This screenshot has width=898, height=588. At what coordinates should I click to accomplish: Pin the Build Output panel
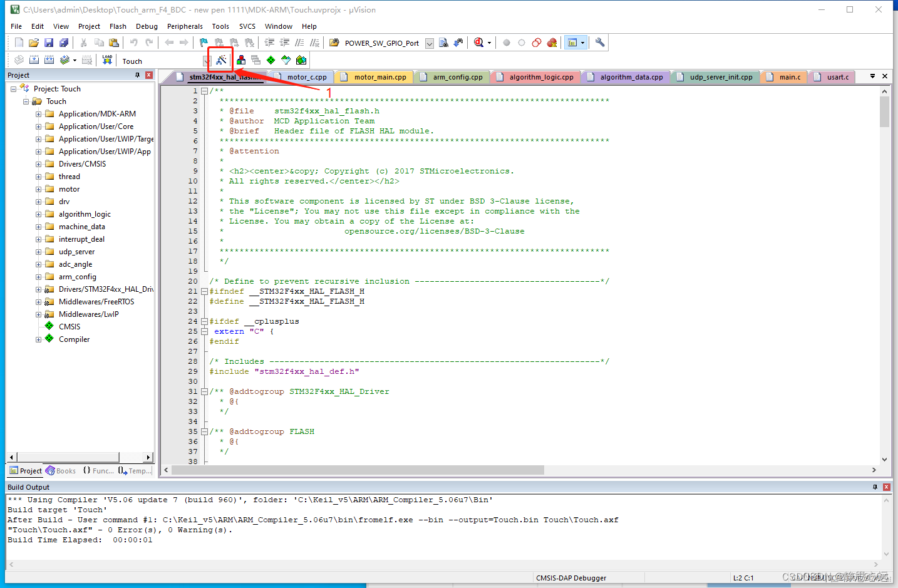tap(875, 487)
